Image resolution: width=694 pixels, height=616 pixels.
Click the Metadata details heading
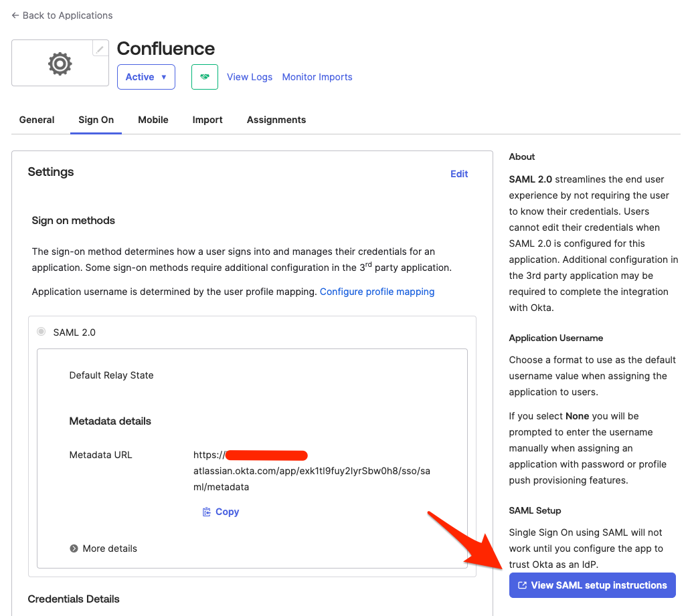click(x=110, y=421)
